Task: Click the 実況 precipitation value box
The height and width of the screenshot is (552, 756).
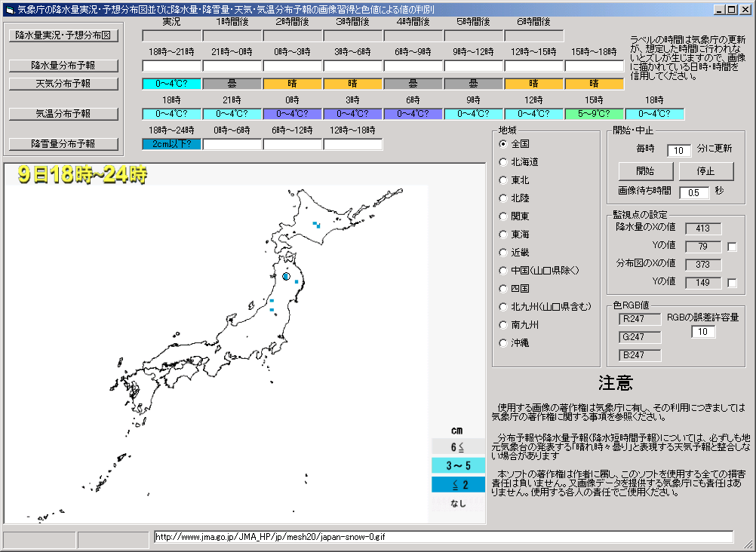Action: tap(171, 35)
